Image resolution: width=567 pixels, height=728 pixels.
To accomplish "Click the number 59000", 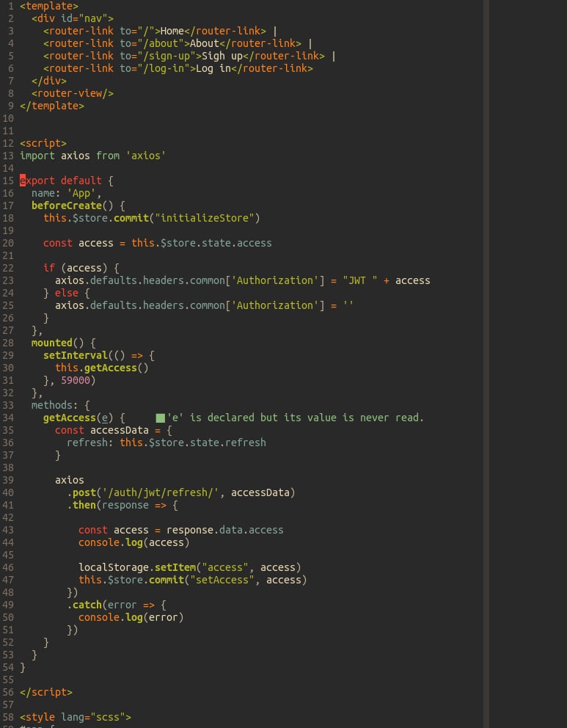I will pos(75,380).
